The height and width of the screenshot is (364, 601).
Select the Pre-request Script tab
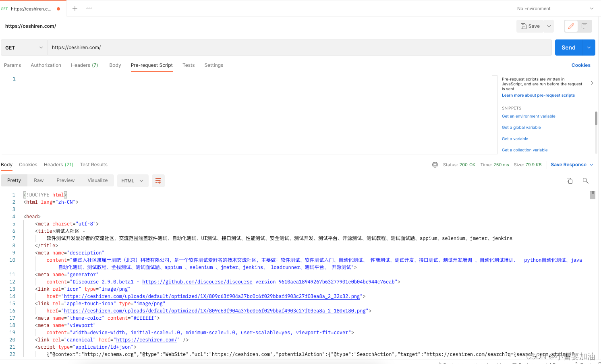click(x=152, y=65)
